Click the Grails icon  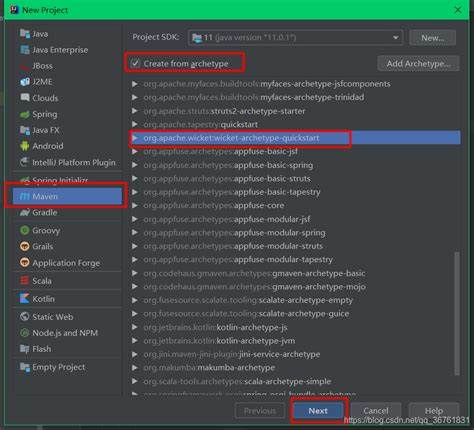(x=25, y=246)
